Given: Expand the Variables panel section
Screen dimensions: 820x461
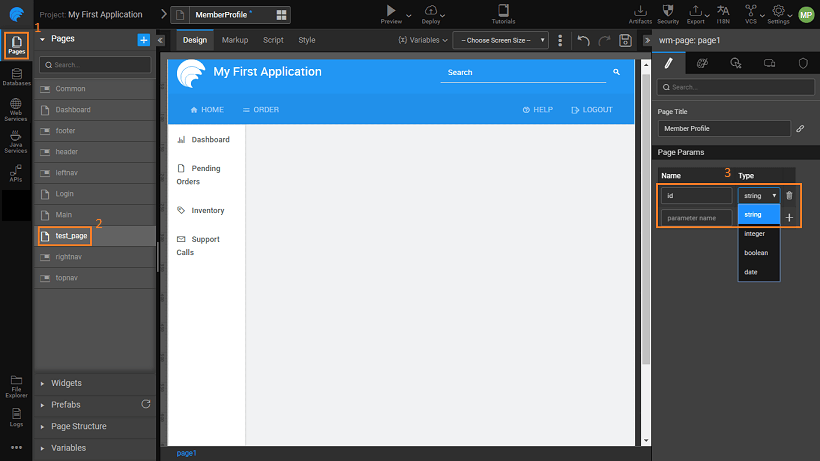Looking at the screenshot, I should point(68,448).
